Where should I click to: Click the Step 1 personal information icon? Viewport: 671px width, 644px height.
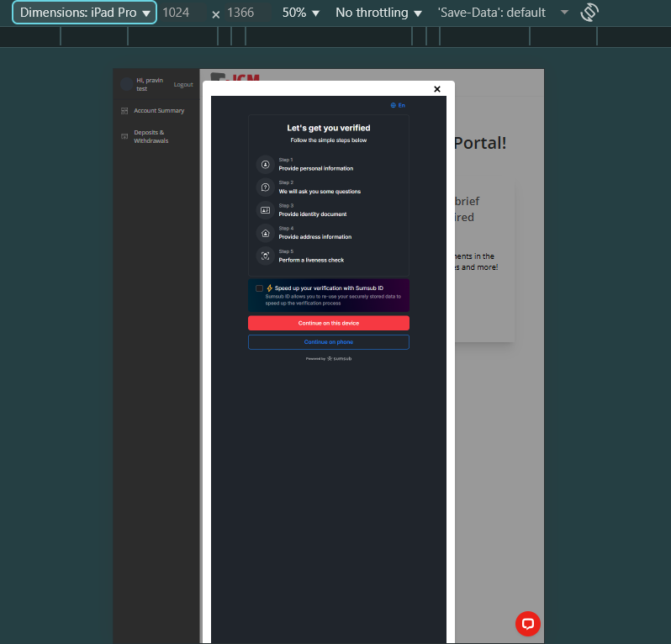265,164
